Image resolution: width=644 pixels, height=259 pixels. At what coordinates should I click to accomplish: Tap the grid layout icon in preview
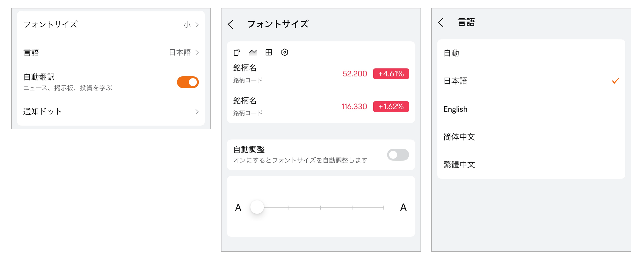(269, 52)
